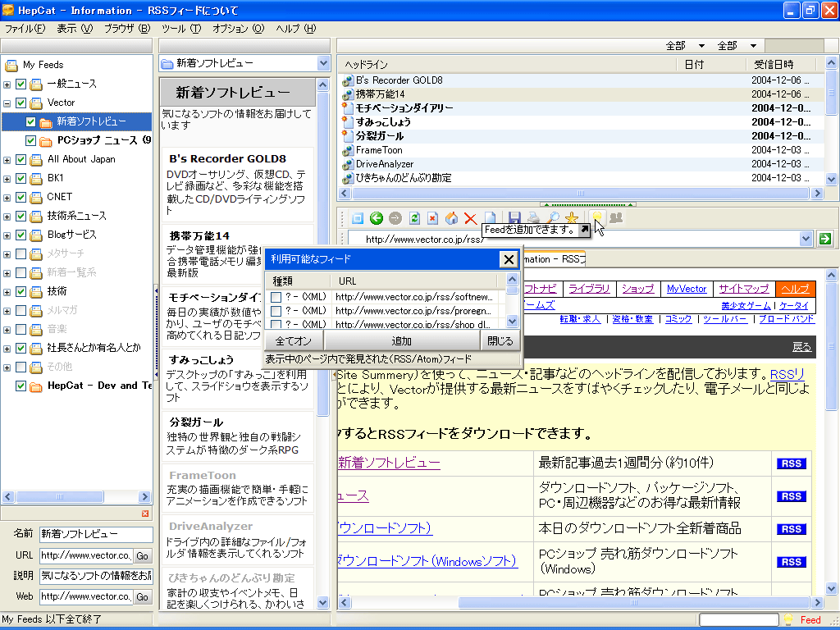The width and height of the screenshot is (840, 630).
Task: Enable the メタサーチ checkbox
Action: pyautogui.click(x=21, y=254)
